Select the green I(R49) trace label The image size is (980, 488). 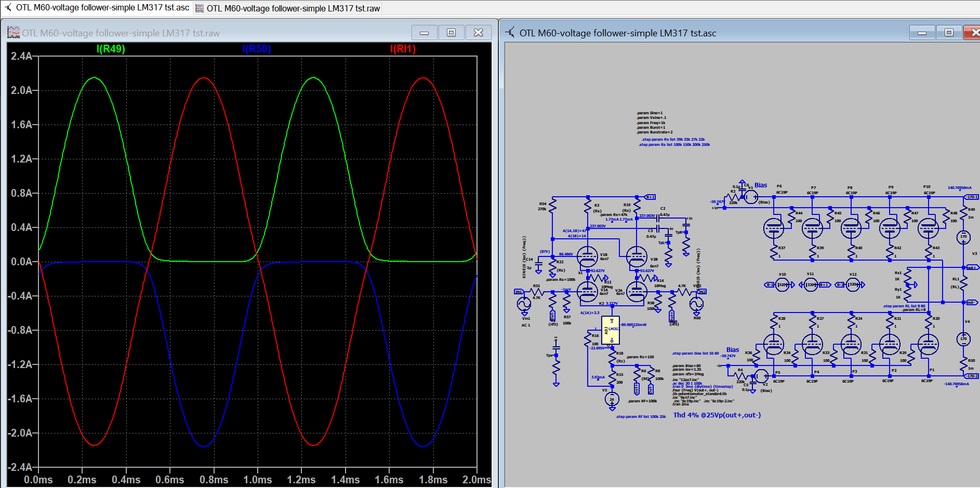[111, 49]
